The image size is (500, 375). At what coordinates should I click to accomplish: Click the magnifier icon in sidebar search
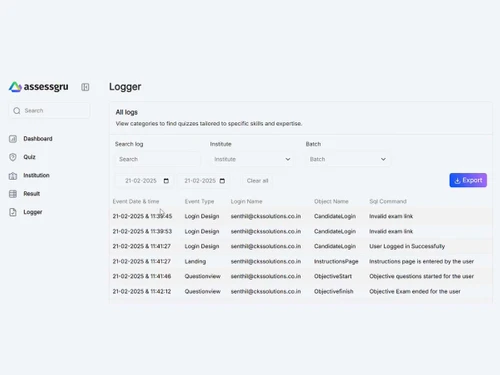(x=17, y=111)
